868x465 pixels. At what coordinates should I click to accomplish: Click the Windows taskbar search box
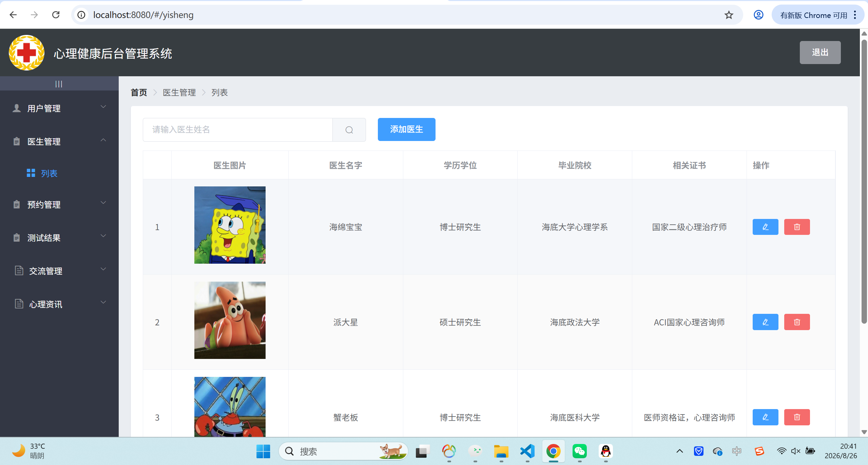pyautogui.click(x=343, y=451)
